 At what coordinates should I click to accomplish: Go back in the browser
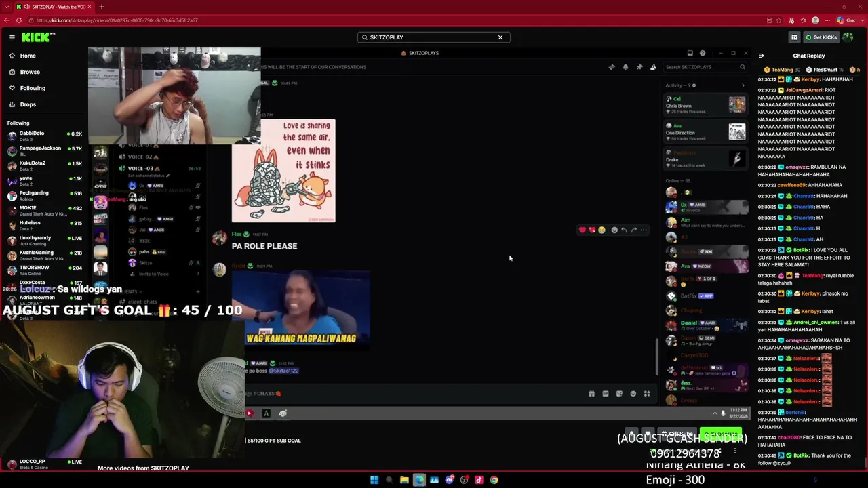coord(7,20)
